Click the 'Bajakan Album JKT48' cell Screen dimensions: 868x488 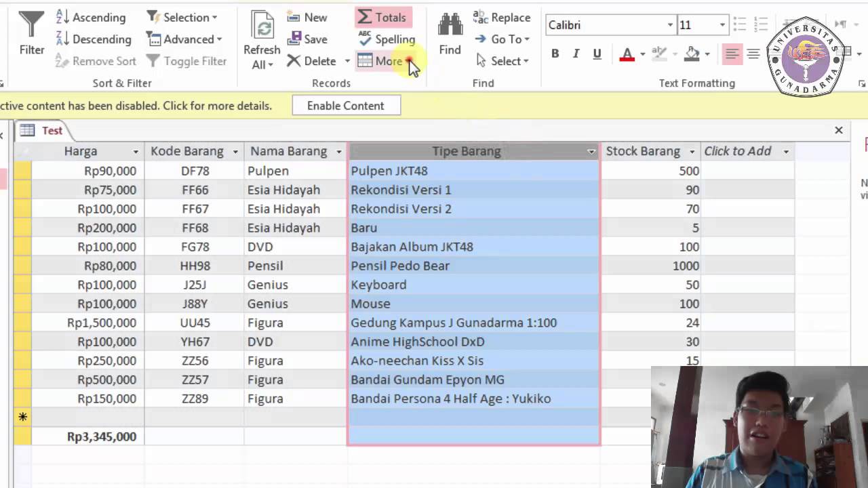(x=473, y=247)
